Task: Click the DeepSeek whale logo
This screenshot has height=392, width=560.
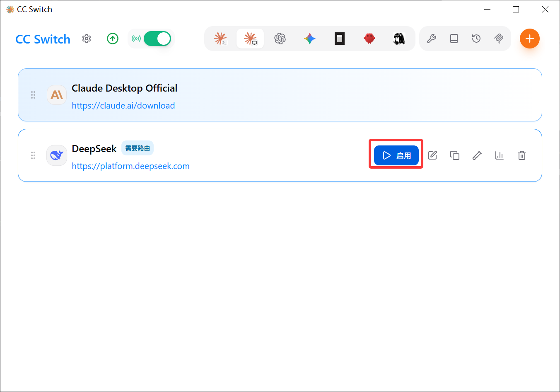Action: tap(57, 155)
